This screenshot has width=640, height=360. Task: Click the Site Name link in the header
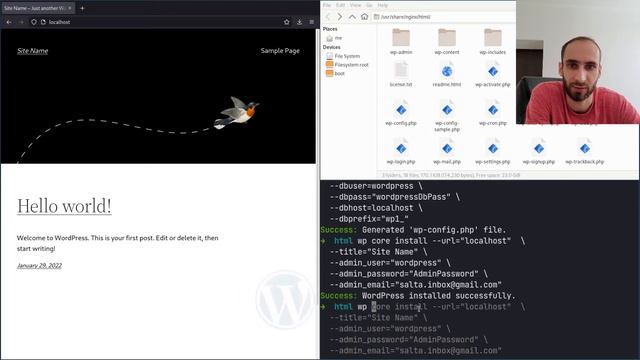pyautogui.click(x=33, y=51)
